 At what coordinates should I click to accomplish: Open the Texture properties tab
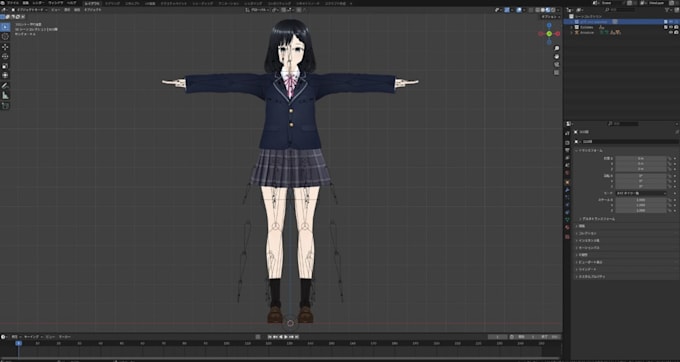pyautogui.click(x=567, y=237)
